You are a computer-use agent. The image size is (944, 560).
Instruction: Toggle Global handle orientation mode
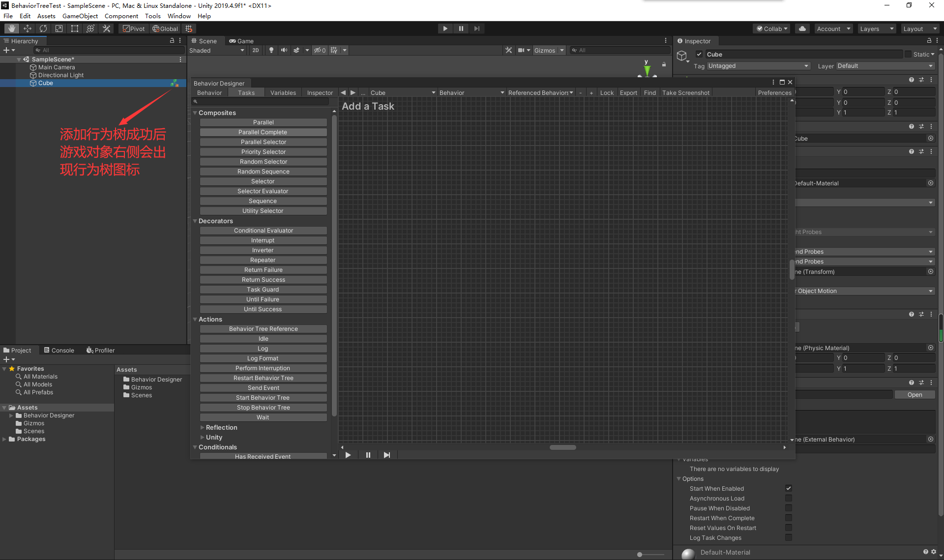click(165, 28)
